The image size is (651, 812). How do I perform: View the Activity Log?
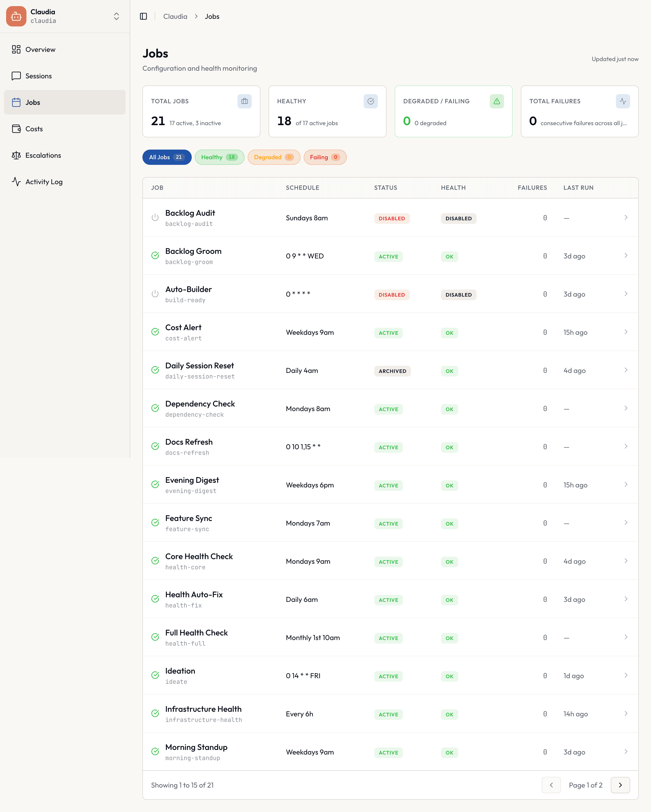pos(44,182)
